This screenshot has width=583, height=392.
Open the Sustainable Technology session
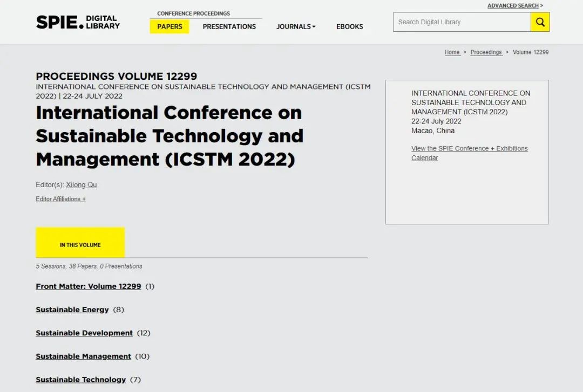tap(80, 380)
